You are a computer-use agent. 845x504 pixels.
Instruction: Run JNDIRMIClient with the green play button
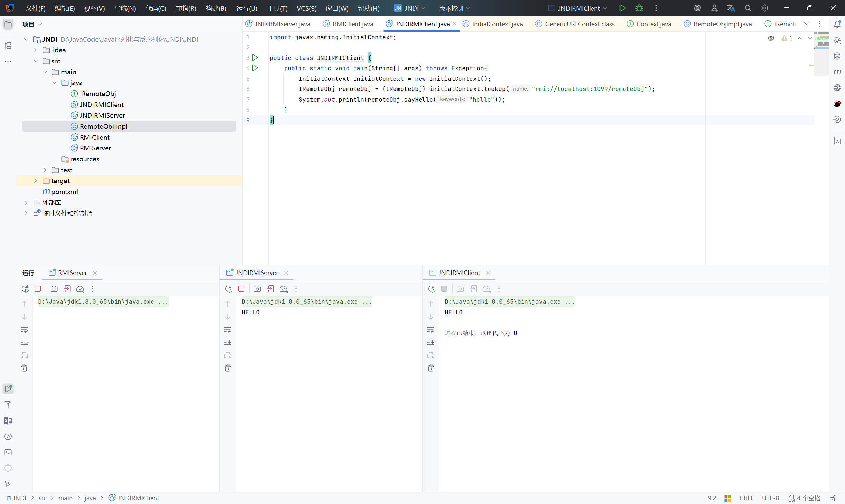pyautogui.click(x=622, y=8)
